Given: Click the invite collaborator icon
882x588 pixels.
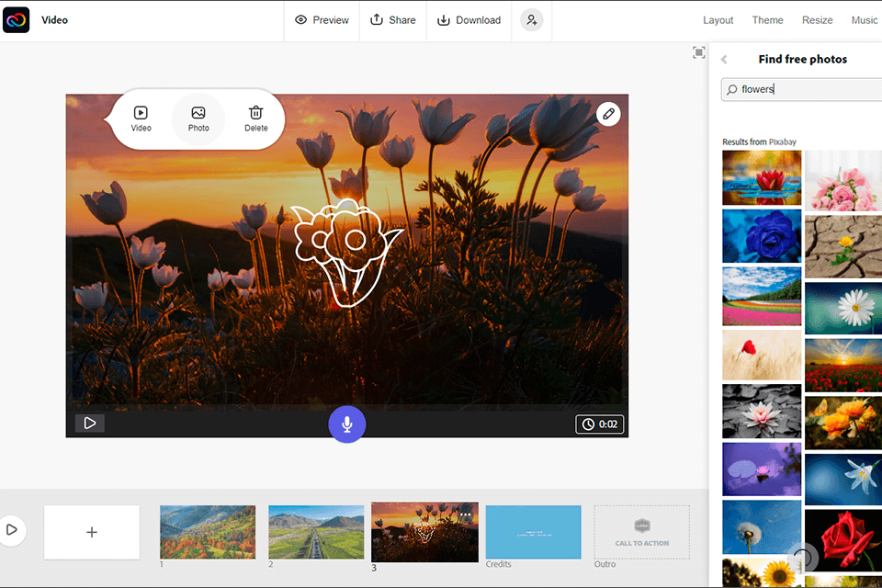Looking at the screenshot, I should pyautogui.click(x=532, y=20).
